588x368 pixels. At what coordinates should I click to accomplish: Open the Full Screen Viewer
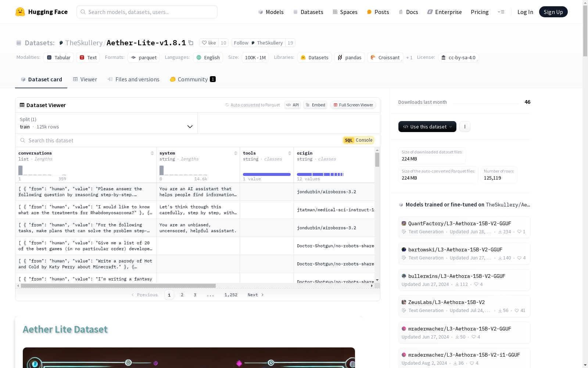pos(353,105)
